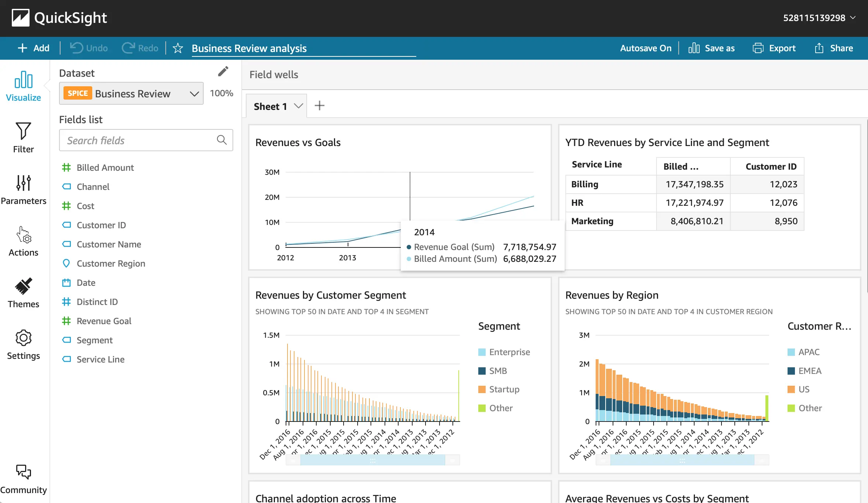Image resolution: width=868 pixels, height=503 pixels.
Task: Mark analysis as favorite with star icon
Action: [x=178, y=48]
